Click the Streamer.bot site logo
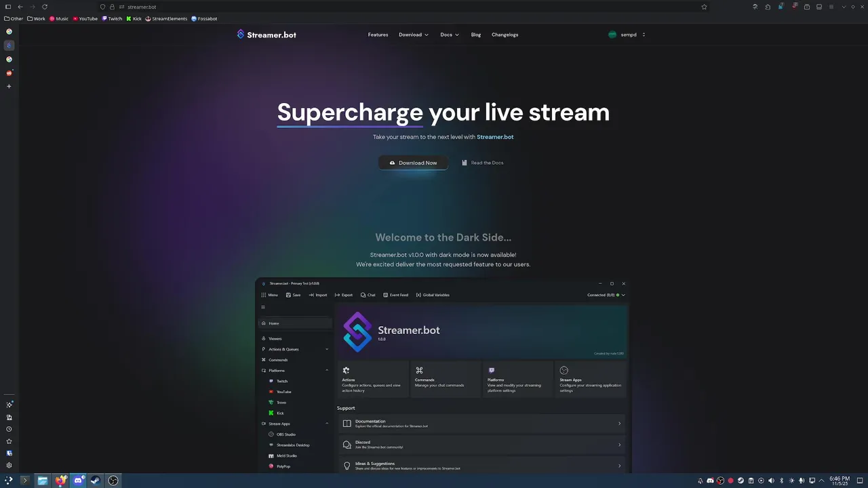This screenshot has height=488, width=868. (x=267, y=35)
